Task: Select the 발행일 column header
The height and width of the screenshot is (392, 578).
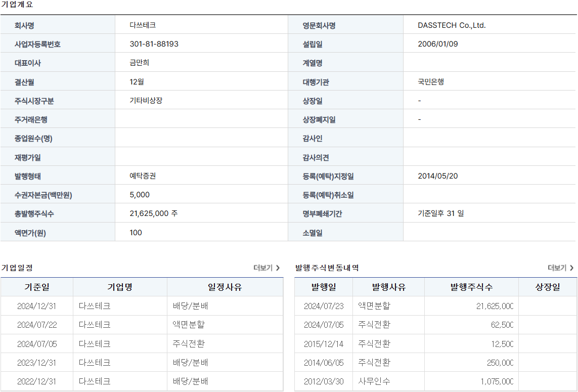Action: tap(324, 287)
